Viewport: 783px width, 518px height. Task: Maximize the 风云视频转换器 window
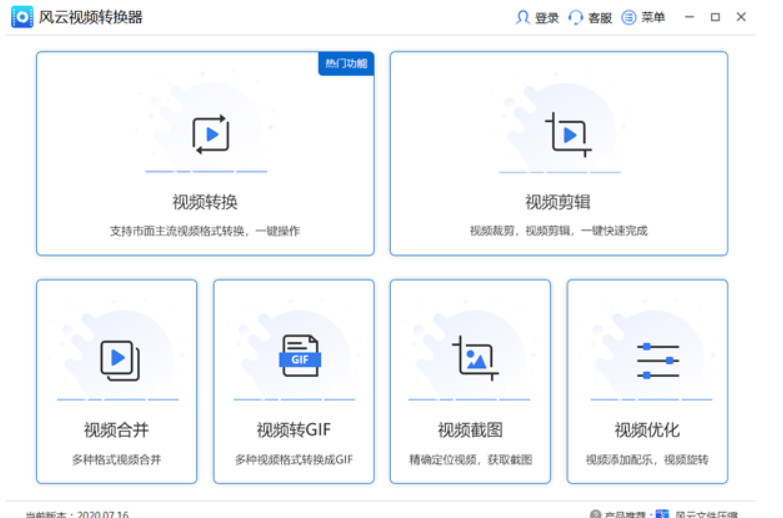pyautogui.click(x=715, y=17)
